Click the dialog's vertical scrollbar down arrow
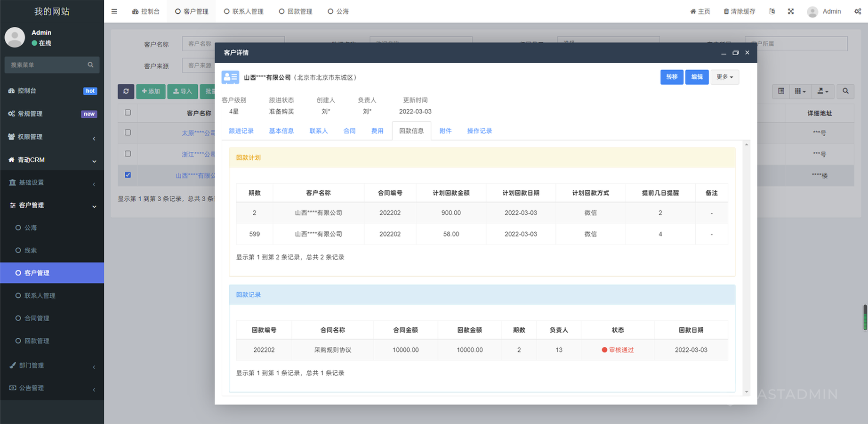868x424 pixels. [x=747, y=392]
